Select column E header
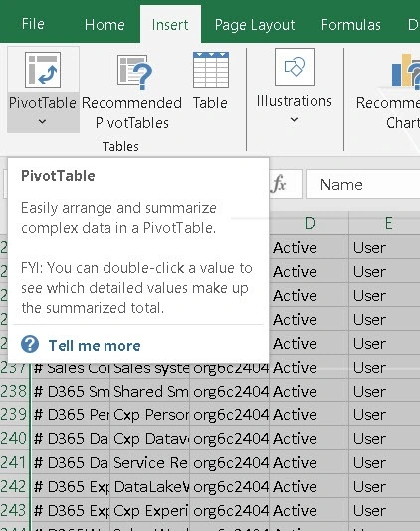 pyautogui.click(x=385, y=223)
